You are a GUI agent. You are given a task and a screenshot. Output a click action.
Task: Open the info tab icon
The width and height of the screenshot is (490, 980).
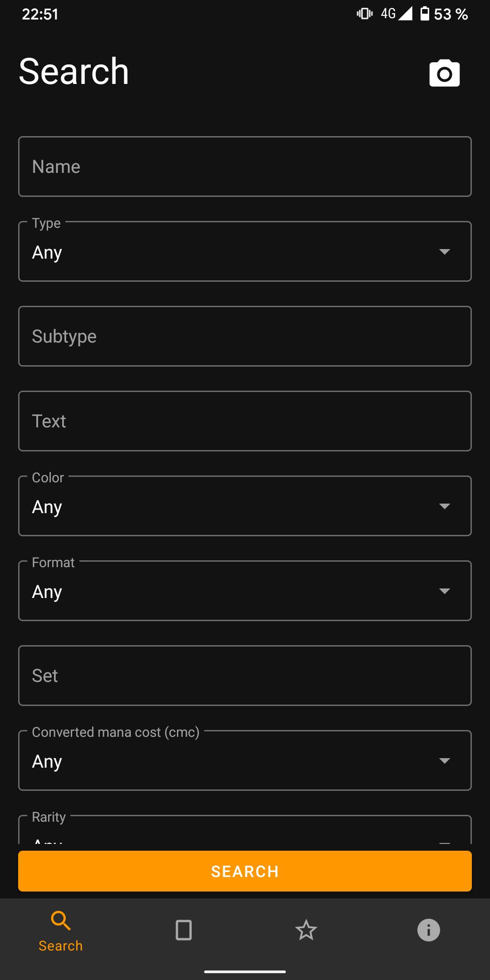tap(428, 930)
